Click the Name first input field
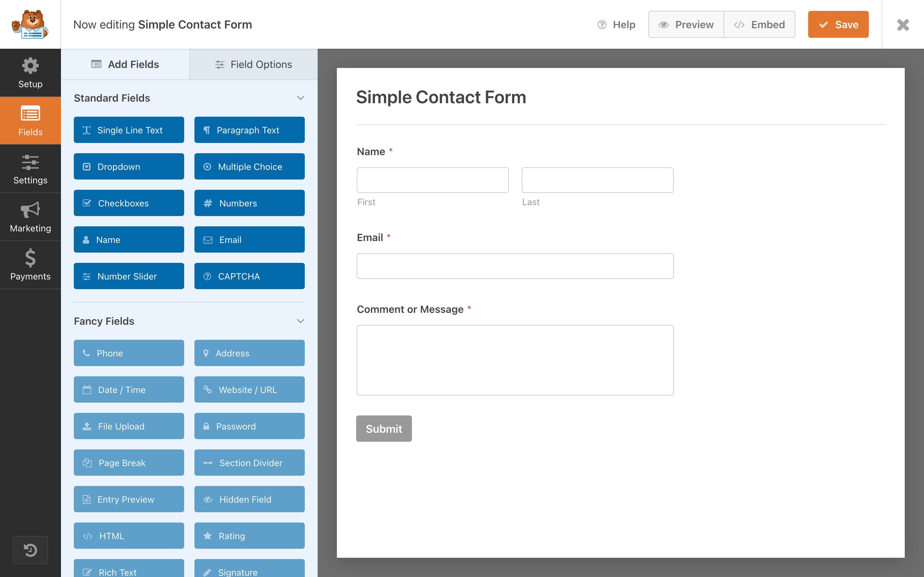 point(432,180)
